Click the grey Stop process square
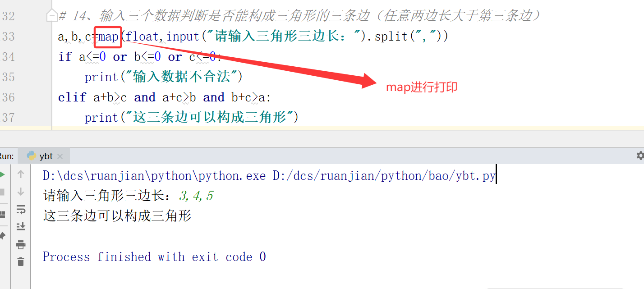The image size is (644, 289). click(x=2, y=192)
